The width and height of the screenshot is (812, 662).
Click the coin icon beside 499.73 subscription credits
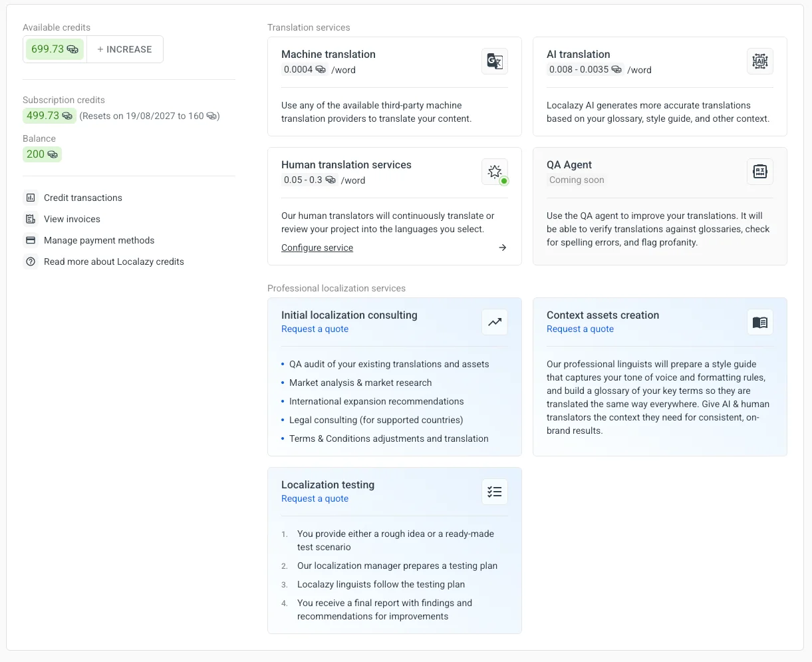[x=67, y=116]
